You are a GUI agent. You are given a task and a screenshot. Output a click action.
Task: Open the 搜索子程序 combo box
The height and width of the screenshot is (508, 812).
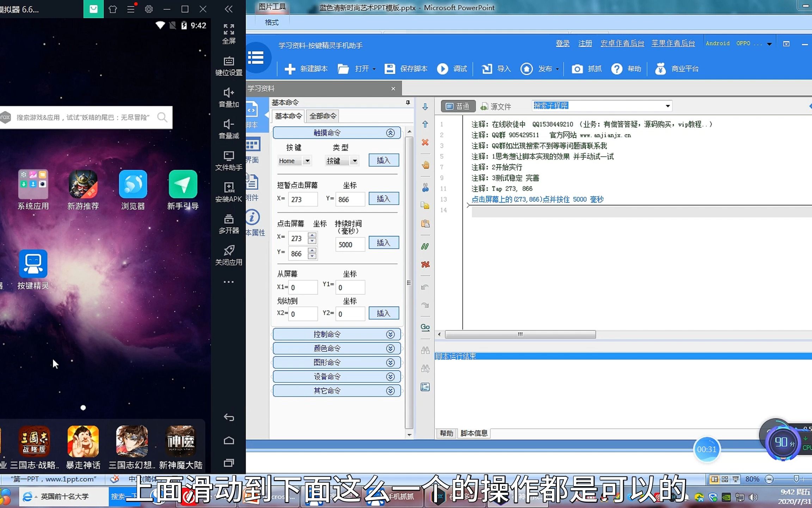(x=602, y=106)
